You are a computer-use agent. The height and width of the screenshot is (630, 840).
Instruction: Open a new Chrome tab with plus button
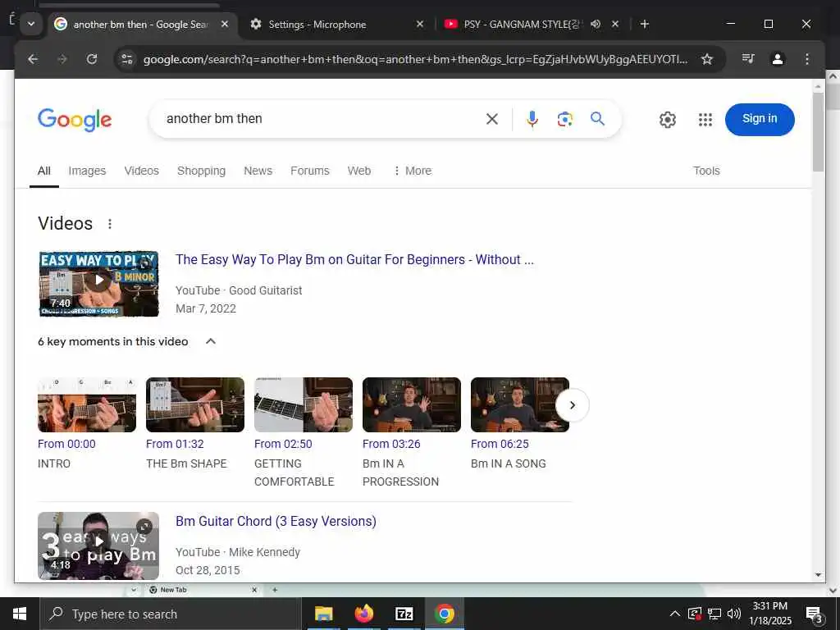pos(645,24)
